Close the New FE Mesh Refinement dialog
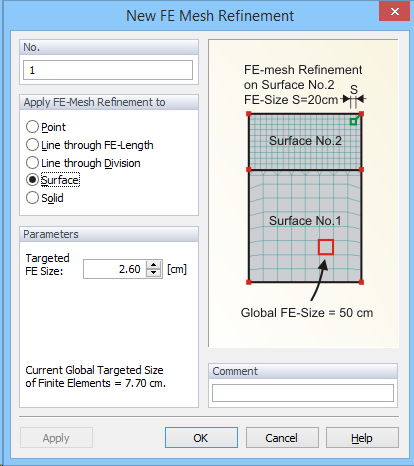This screenshot has height=466, width=414. pyautogui.click(x=394, y=12)
